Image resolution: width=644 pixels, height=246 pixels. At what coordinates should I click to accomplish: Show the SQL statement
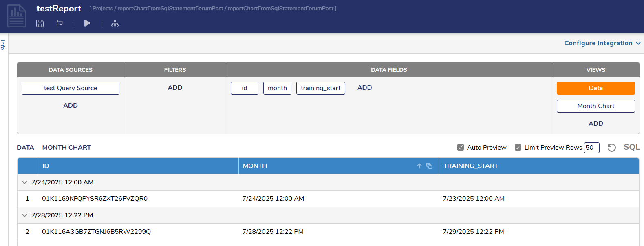pos(631,147)
